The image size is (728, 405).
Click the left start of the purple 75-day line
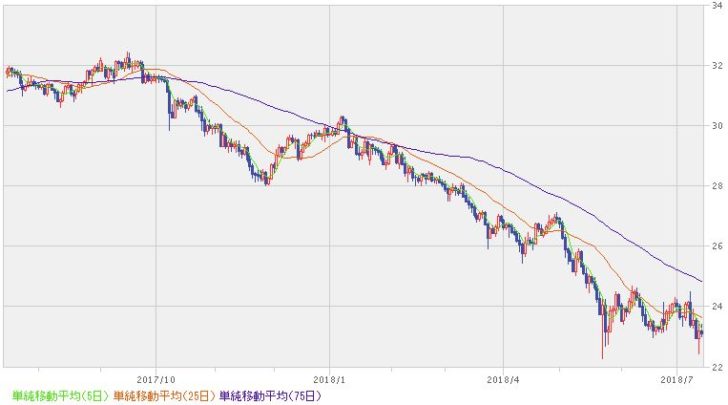7,91
